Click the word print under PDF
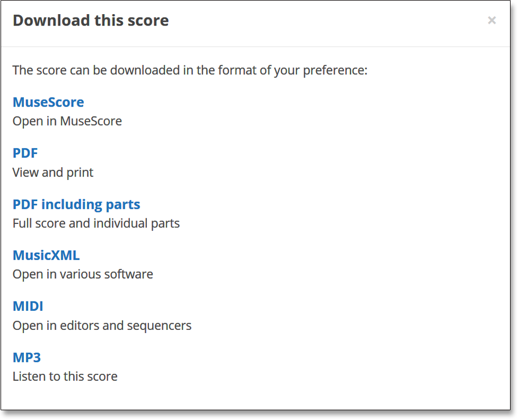522x420 pixels. 80,172
